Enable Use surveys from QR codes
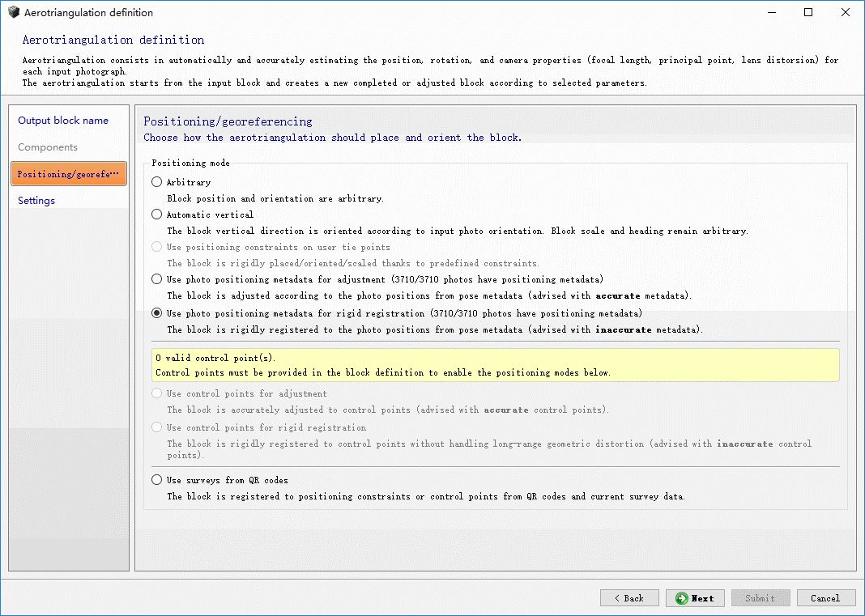Viewport: 865px width, 616px height. pyautogui.click(x=157, y=480)
